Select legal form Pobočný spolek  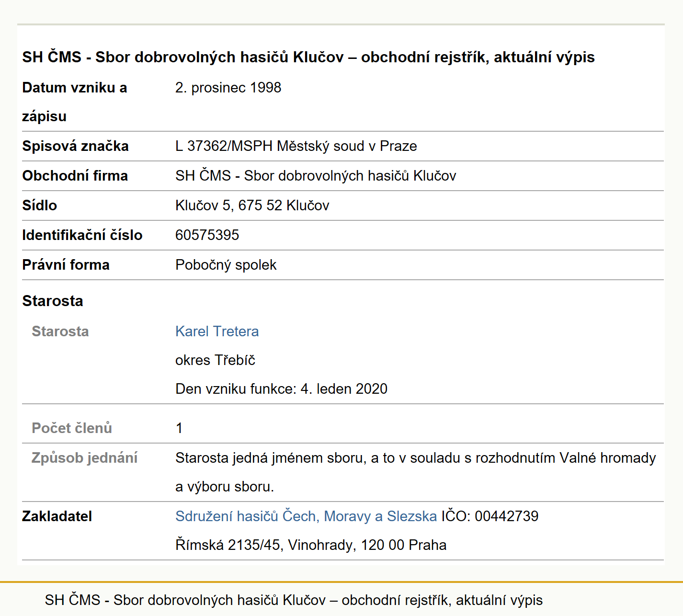tap(226, 265)
